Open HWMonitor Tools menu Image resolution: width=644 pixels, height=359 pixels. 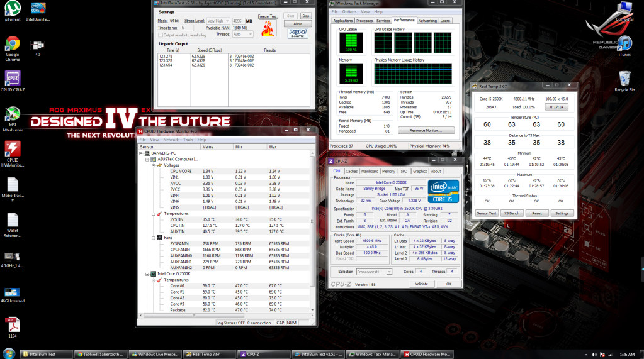pyautogui.click(x=188, y=140)
